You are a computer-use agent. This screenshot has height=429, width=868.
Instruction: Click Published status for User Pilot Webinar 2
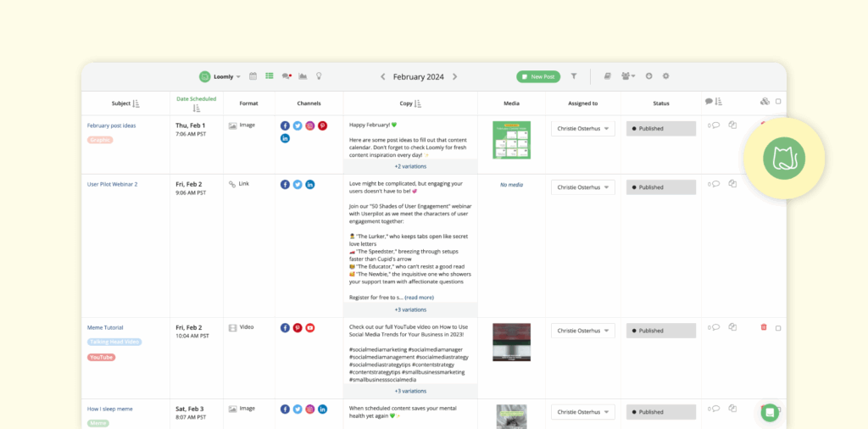pos(661,187)
